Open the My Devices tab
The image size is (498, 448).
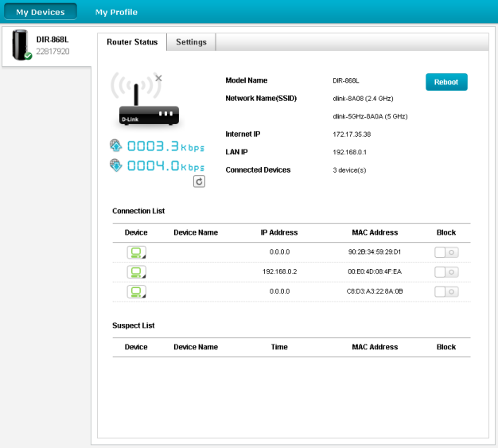point(41,12)
